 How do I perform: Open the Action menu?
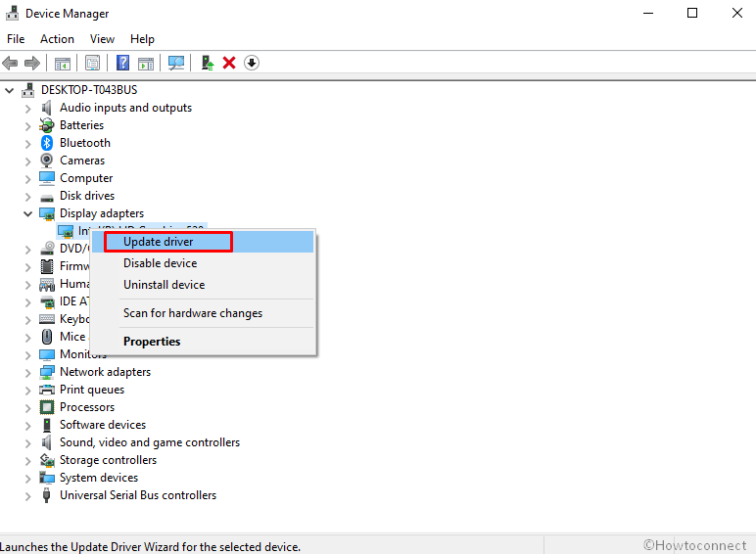(x=58, y=39)
